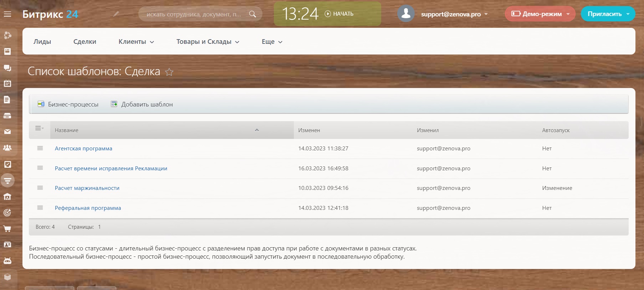This screenshot has height=290, width=644.
Task: Open mail from the envelope icon
Action: (x=7, y=132)
